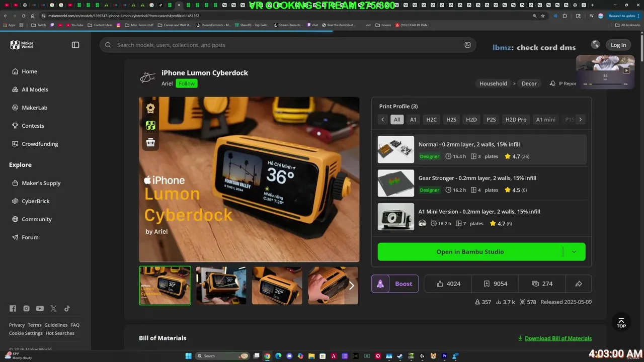Open the Decor category breadcrumb
The height and width of the screenshot is (362, 644).
click(x=529, y=83)
